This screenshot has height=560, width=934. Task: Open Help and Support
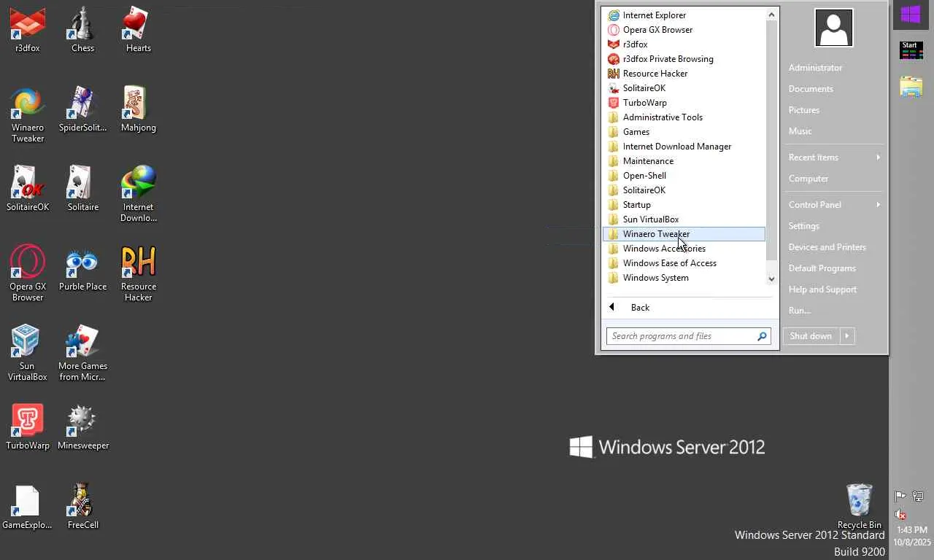[x=822, y=289]
